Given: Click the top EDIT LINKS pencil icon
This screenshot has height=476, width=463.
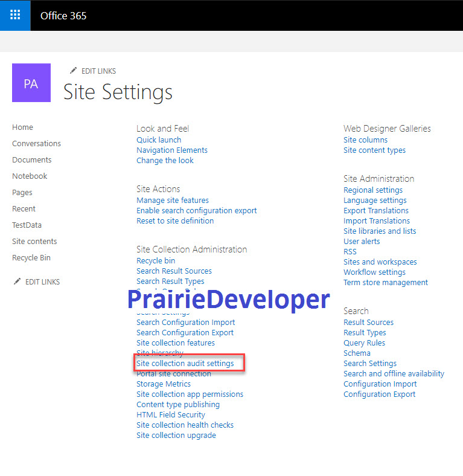Looking at the screenshot, I should point(73,71).
